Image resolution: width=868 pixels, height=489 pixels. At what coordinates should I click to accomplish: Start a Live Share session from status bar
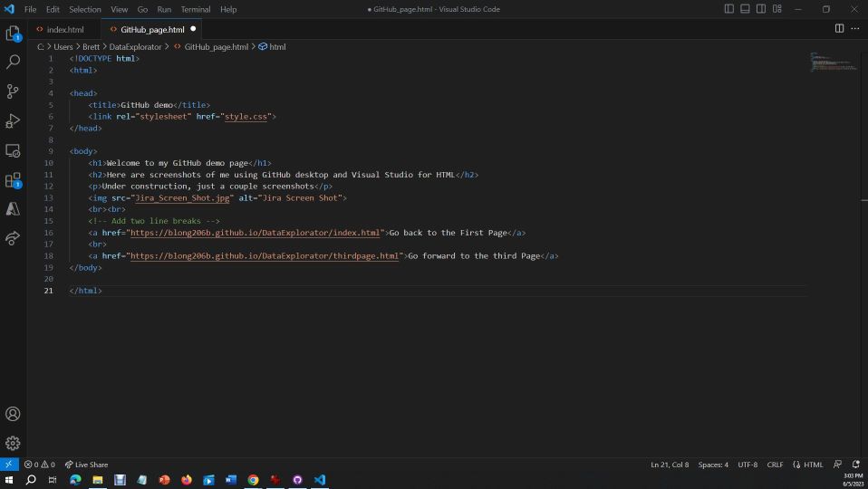pos(86,465)
